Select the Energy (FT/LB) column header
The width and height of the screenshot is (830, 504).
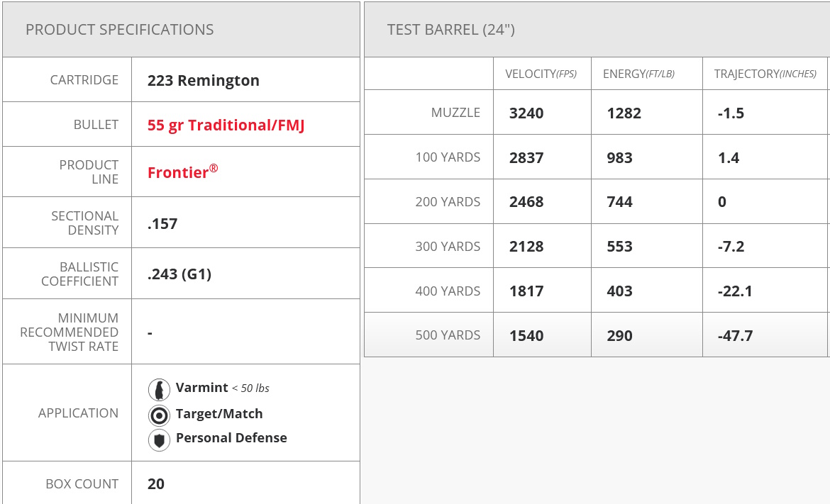(638, 74)
